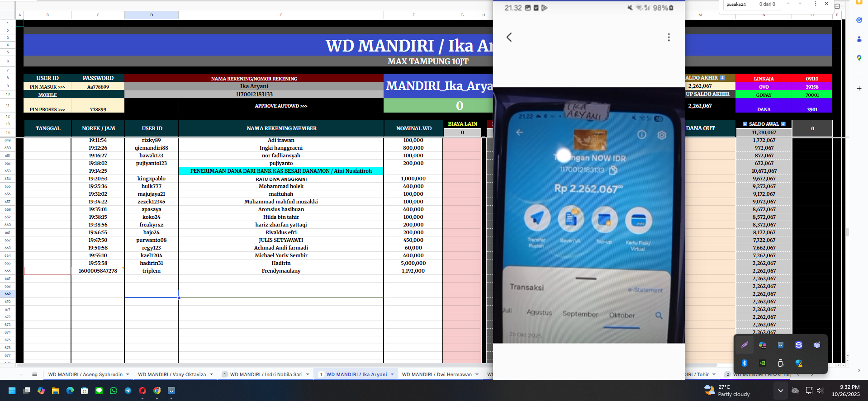Screen dimensions: 868x401
Task: Select cell with user ID triplem
Action: pyautogui.click(x=152, y=271)
